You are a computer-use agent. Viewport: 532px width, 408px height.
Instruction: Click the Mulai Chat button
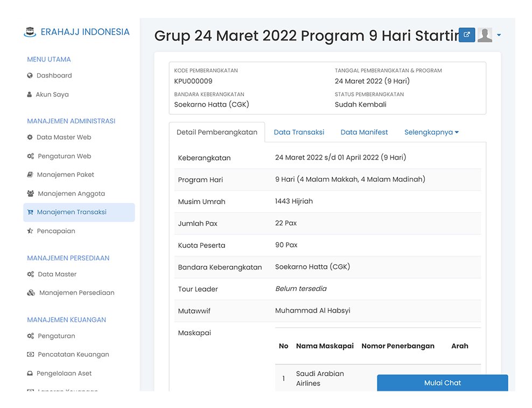(443, 383)
